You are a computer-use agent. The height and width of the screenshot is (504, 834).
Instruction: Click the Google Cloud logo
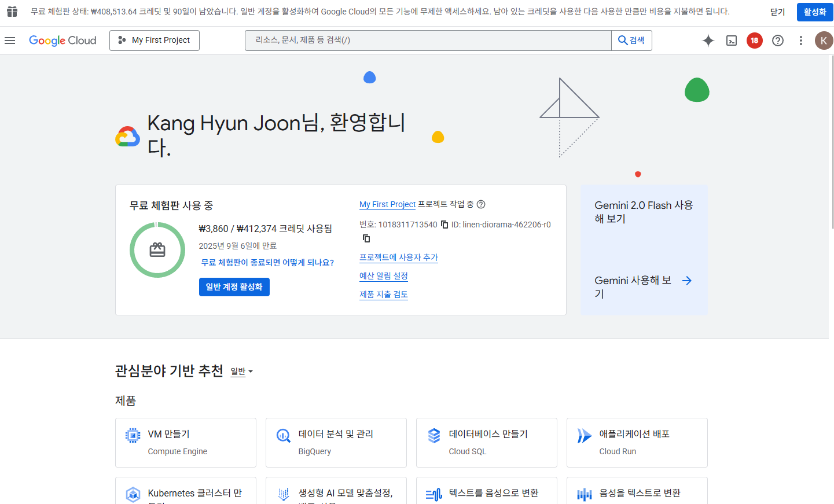(x=63, y=41)
